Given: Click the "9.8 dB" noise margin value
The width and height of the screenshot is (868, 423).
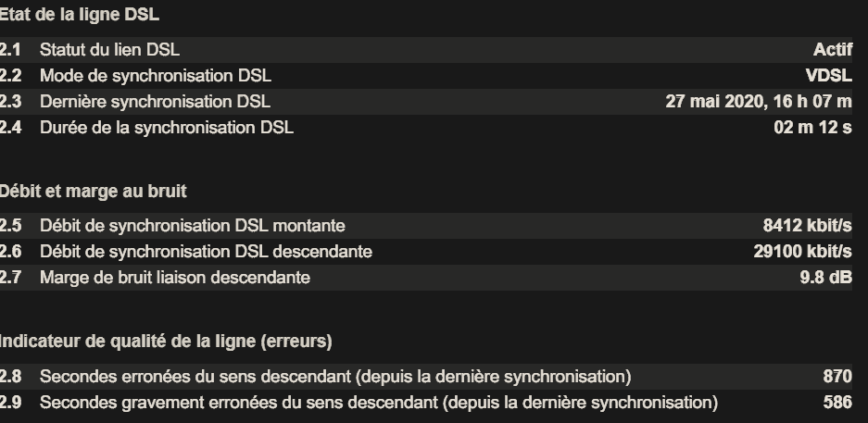Looking at the screenshot, I should [825, 277].
